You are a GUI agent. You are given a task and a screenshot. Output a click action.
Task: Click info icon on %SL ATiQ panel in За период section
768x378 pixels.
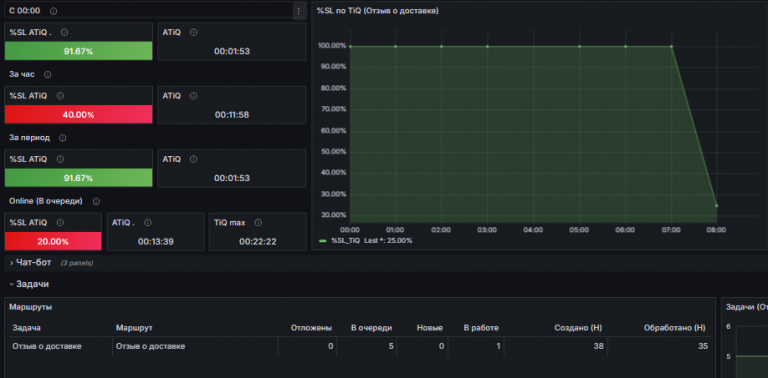point(60,159)
